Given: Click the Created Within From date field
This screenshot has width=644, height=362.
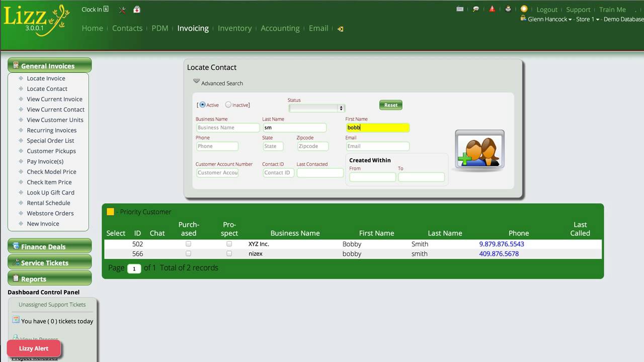Looking at the screenshot, I should (372, 177).
